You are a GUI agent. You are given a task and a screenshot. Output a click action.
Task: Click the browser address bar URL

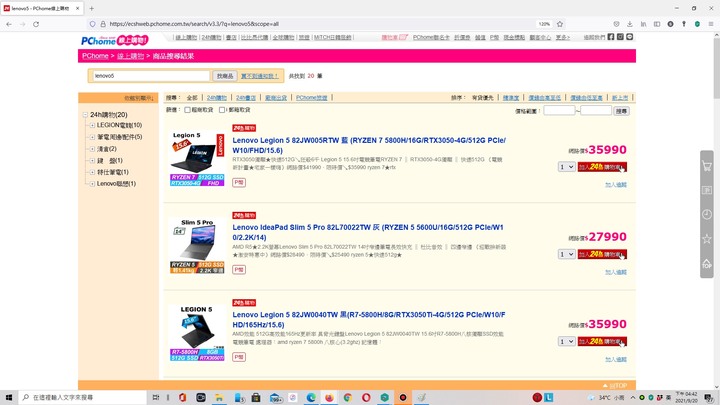[x=194, y=24]
